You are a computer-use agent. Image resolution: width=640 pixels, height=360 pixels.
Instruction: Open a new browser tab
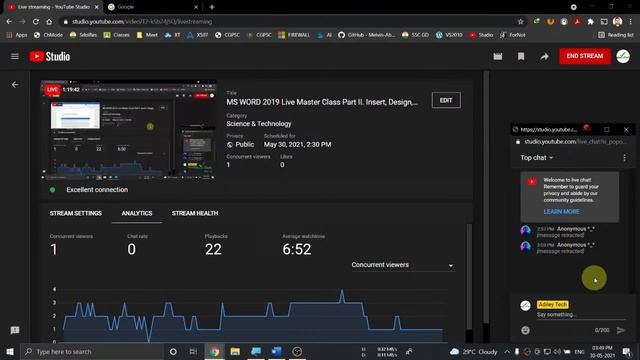(x=212, y=7)
